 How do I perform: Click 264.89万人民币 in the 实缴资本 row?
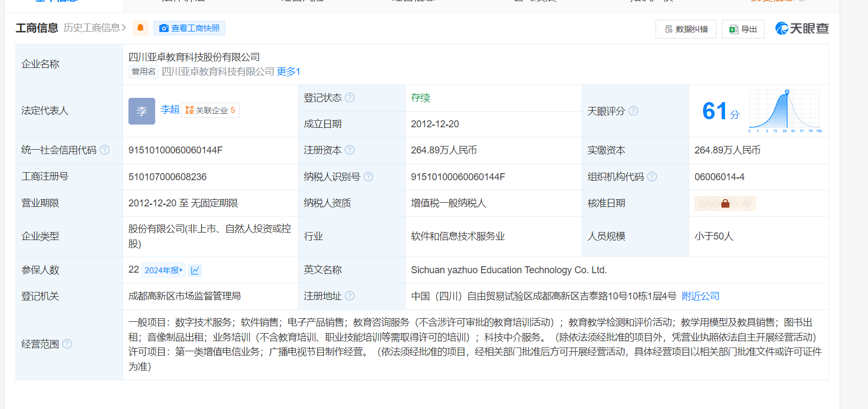click(x=728, y=150)
